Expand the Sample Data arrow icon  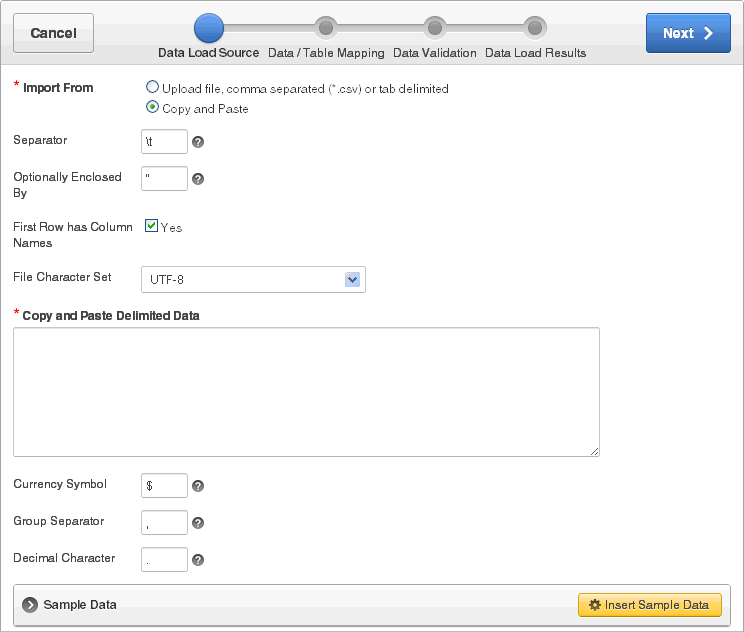point(30,605)
